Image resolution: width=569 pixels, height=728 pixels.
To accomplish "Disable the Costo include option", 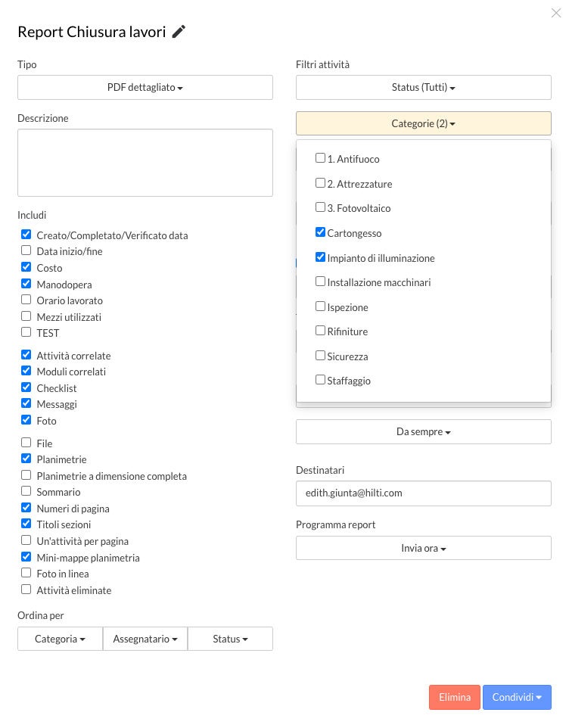I will [26, 267].
